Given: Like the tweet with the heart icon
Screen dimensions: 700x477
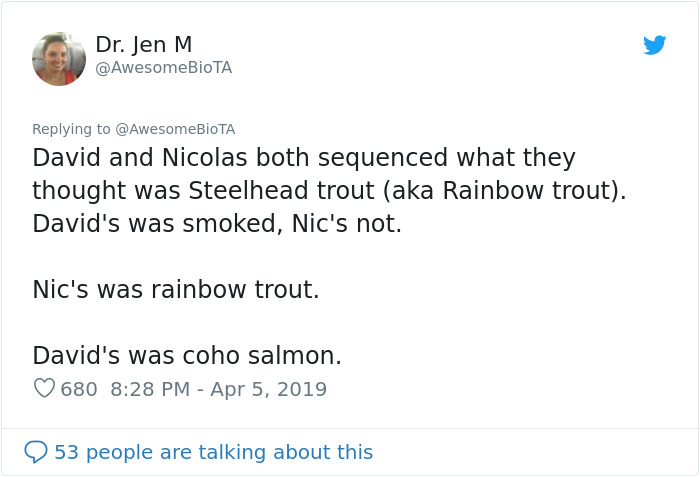Looking at the screenshot, I should pyautogui.click(x=44, y=388).
